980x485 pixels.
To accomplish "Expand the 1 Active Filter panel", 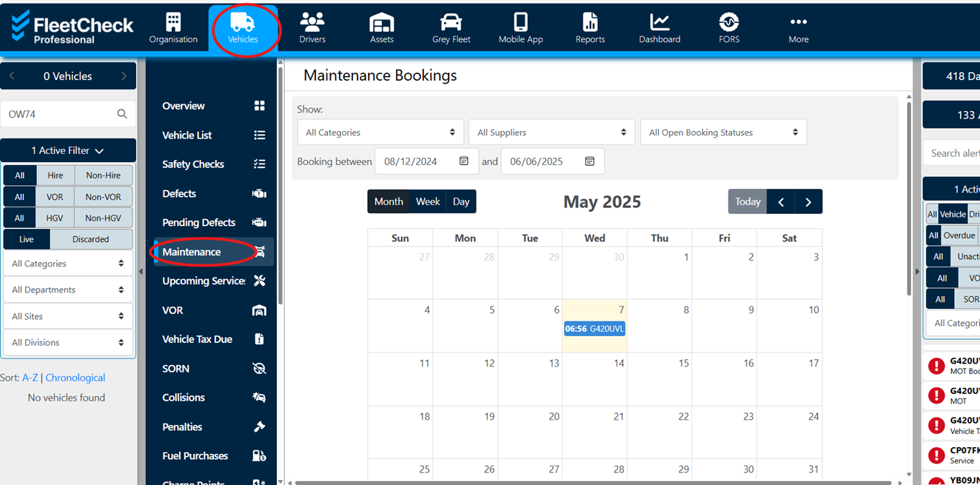I will [68, 150].
